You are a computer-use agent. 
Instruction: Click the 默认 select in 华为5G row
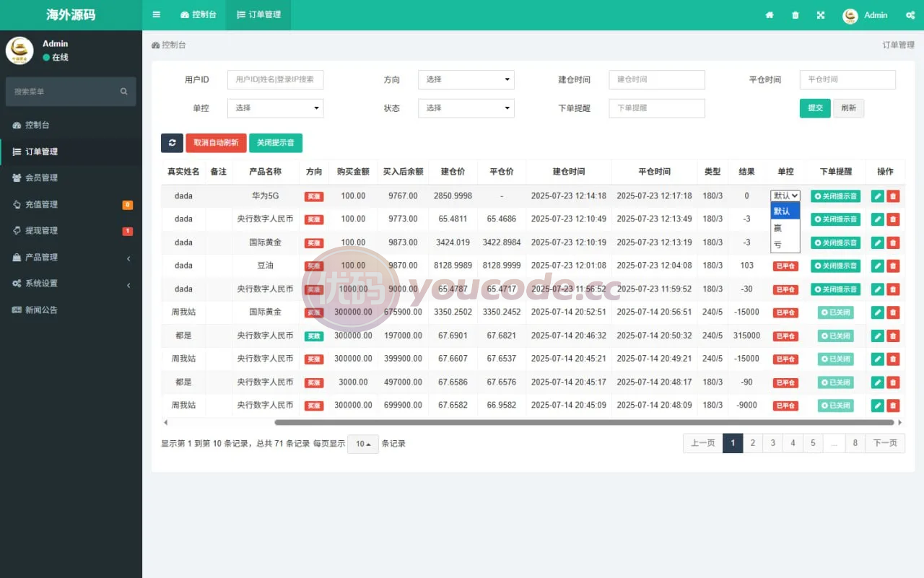click(785, 196)
